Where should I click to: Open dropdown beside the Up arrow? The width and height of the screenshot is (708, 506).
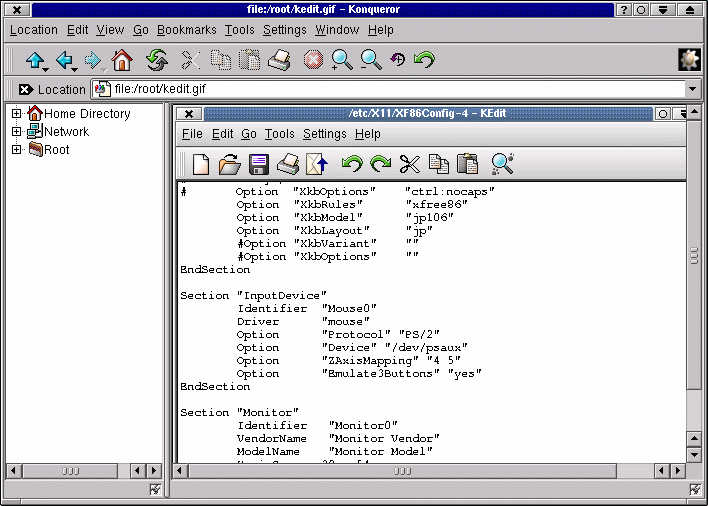pos(46,70)
